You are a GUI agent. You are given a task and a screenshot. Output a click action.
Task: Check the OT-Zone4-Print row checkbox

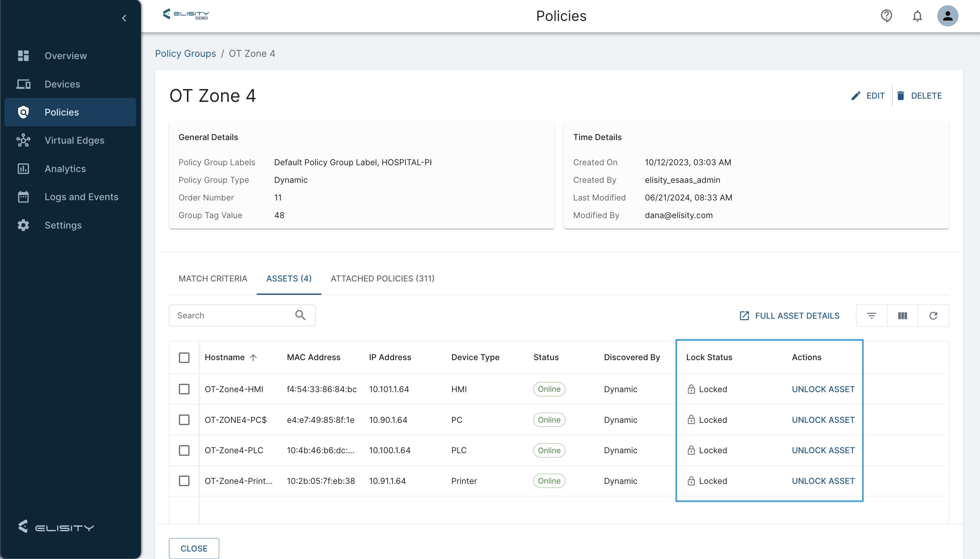184,481
